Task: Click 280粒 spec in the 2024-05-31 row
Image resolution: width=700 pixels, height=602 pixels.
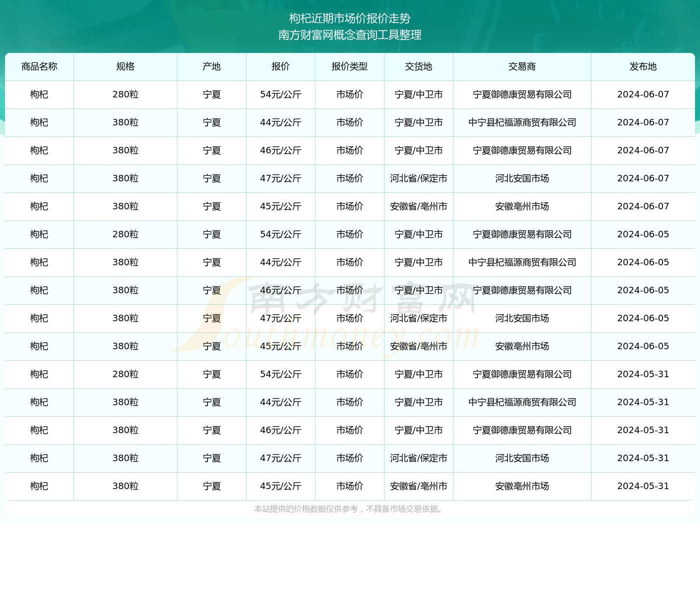Action: 125,374
